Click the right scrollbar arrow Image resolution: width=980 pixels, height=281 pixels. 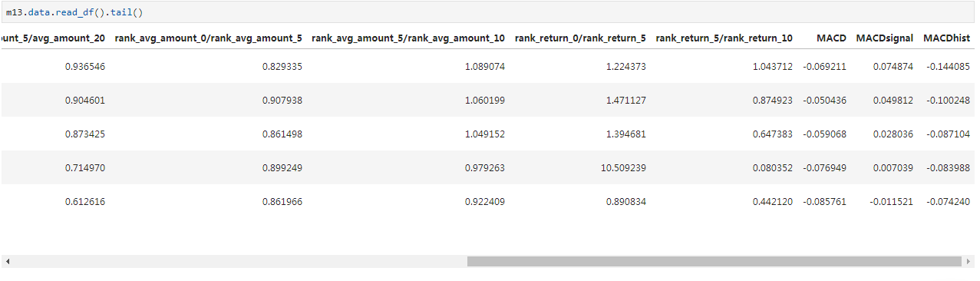(x=968, y=262)
